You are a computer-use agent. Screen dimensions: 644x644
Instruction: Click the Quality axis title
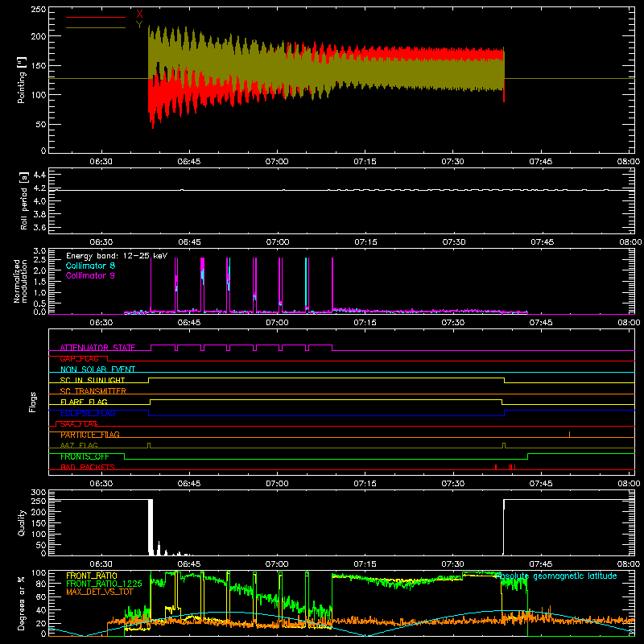21,522
